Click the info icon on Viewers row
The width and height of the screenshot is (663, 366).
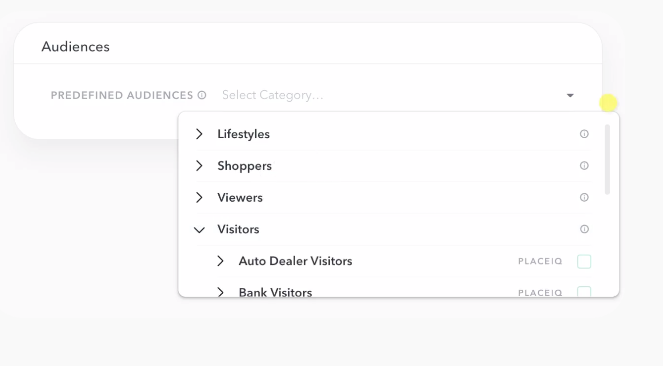[x=584, y=197]
